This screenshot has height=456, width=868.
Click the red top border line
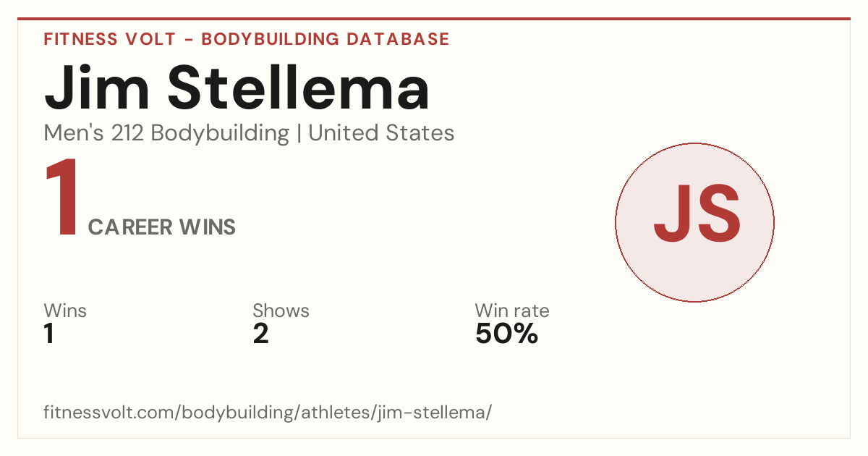pyautogui.click(x=434, y=19)
